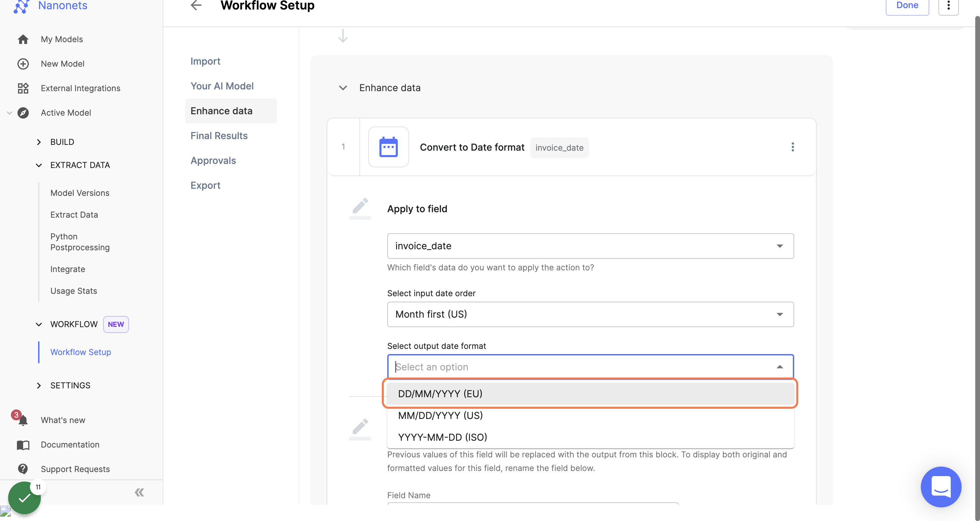Open Python Postprocessing page
980x521 pixels.
point(80,242)
